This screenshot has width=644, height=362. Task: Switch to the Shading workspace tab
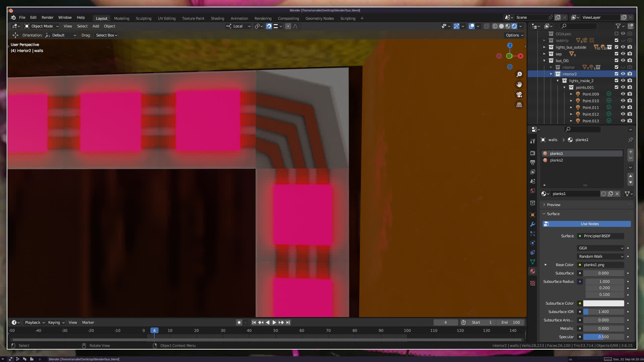[x=217, y=18]
